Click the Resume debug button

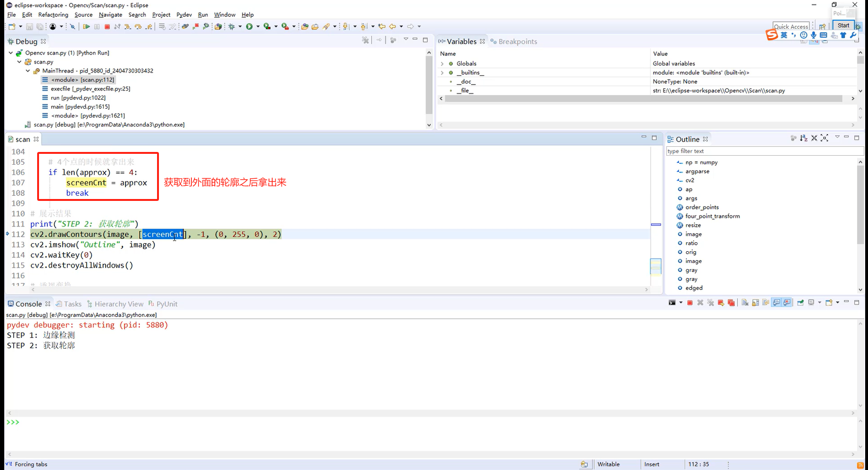87,26
